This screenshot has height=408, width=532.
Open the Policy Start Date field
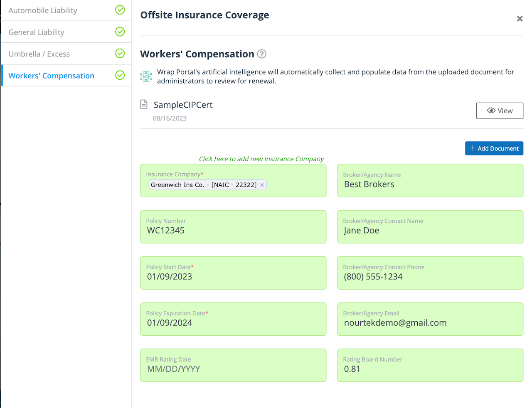pyautogui.click(x=233, y=277)
